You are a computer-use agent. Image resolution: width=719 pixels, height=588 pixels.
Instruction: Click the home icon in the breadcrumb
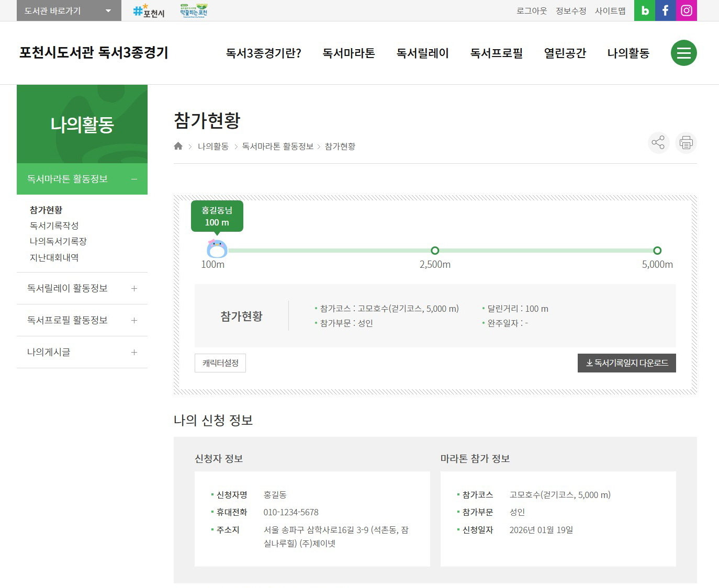point(178,146)
